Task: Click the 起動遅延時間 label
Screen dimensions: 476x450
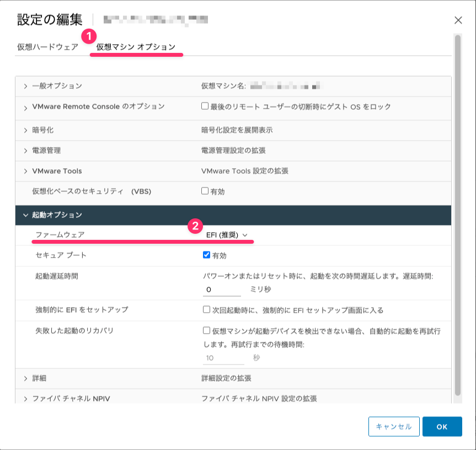Action: tap(57, 276)
